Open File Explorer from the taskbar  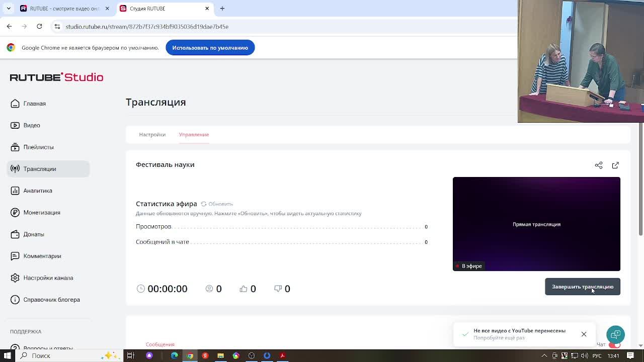click(x=220, y=355)
